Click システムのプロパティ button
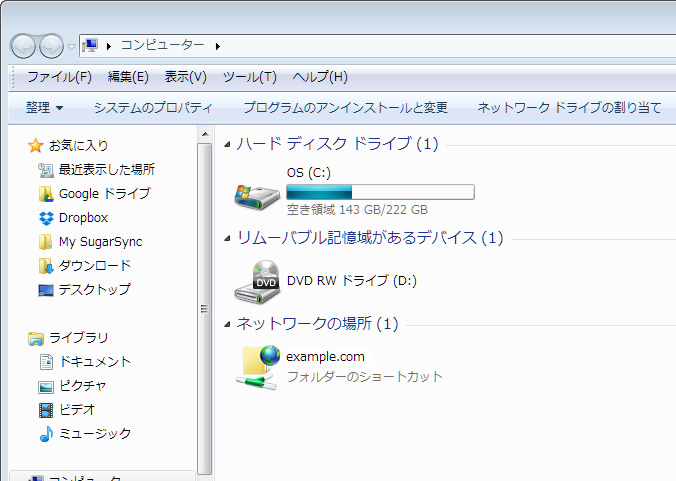Viewport: 676px width, 481px height. tap(153, 107)
